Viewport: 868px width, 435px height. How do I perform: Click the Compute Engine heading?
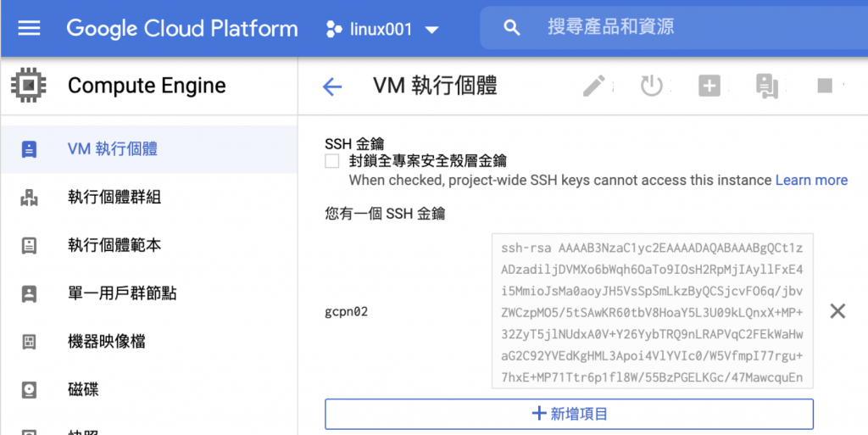[x=147, y=86]
